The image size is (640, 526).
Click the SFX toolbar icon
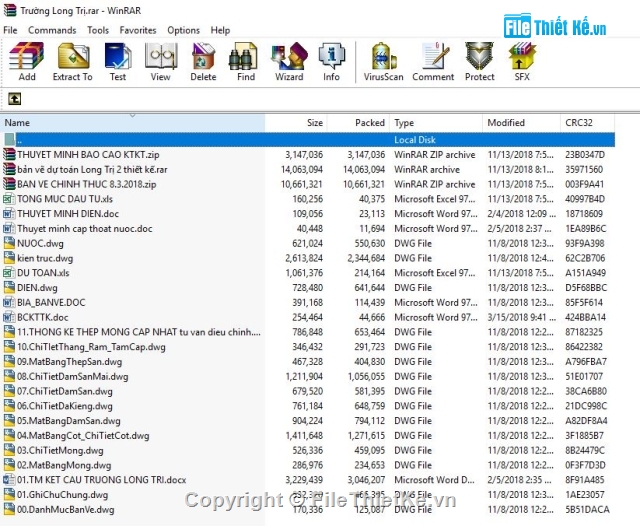pyautogui.click(x=522, y=62)
